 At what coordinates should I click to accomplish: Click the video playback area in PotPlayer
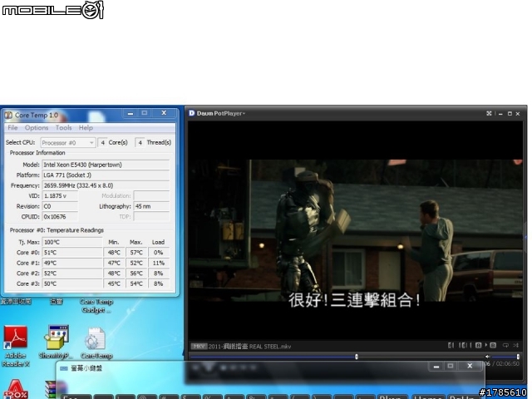355,231
